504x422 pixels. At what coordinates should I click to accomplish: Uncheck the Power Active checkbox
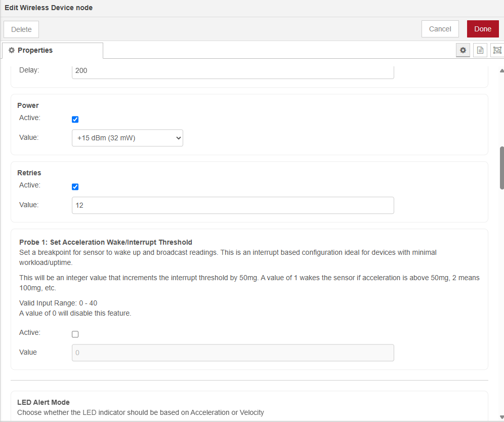(75, 120)
